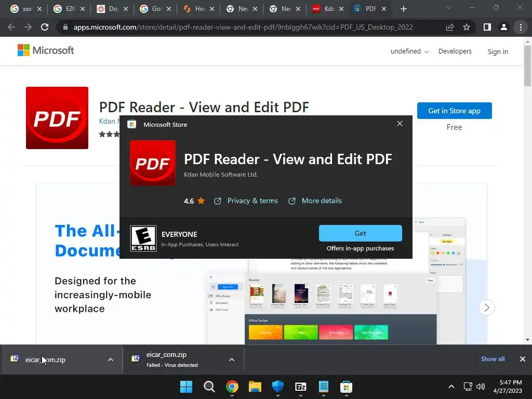Open Notepad from taskbar
Image resolution: width=532 pixels, height=399 pixels.
pos(323,387)
